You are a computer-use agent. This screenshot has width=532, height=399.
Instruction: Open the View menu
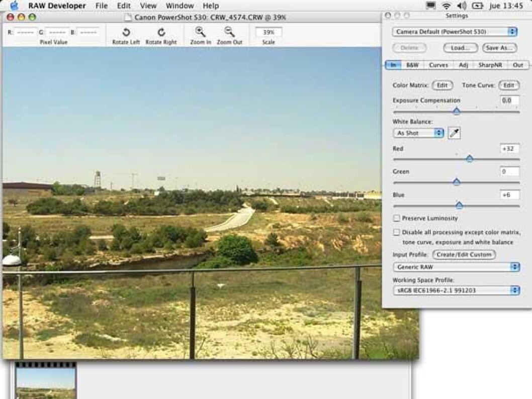148,6
